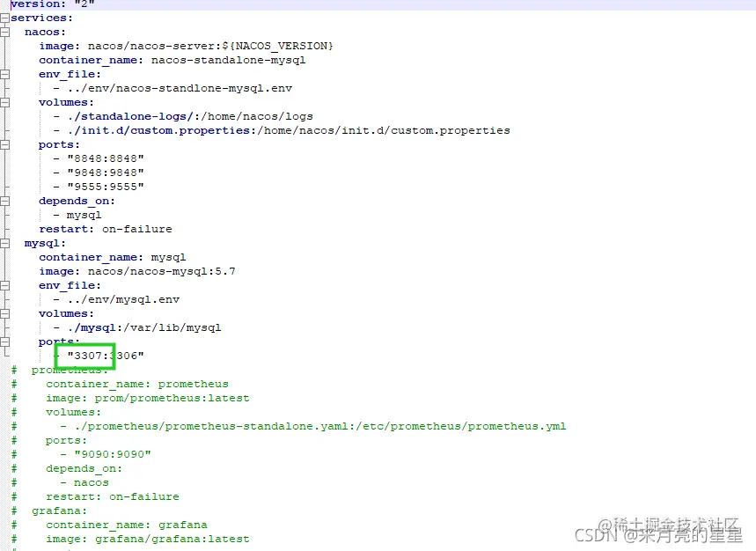
Task: Click the "9555:9555" port entry
Action: [106, 187]
